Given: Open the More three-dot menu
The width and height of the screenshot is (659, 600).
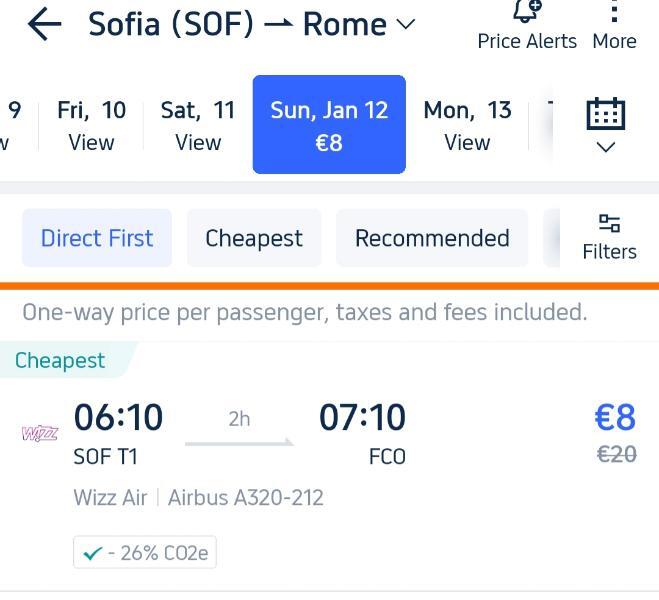Looking at the screenshot, I should 614,12.
